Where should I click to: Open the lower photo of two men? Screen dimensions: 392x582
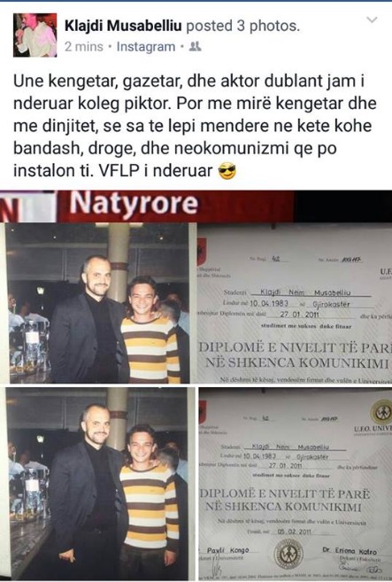(98, 484)
